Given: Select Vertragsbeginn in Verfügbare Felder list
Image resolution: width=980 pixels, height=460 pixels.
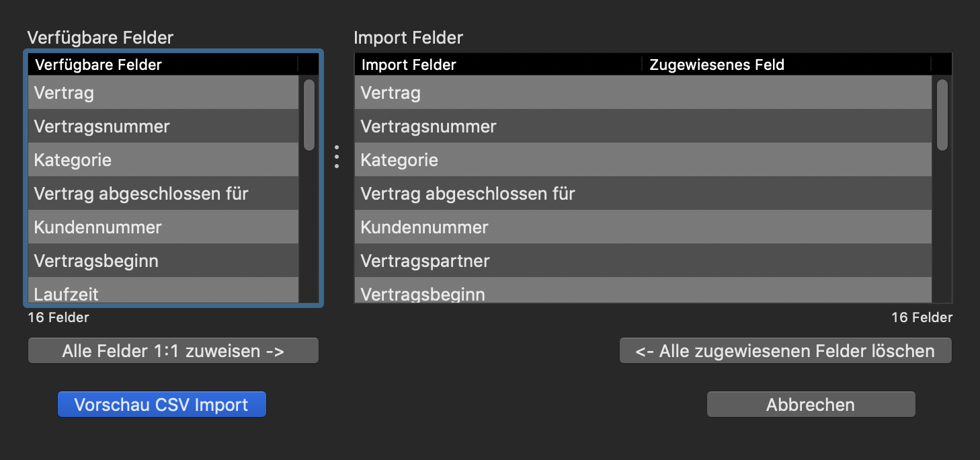Looking at the screenshot, I should (x=163, y=261).
